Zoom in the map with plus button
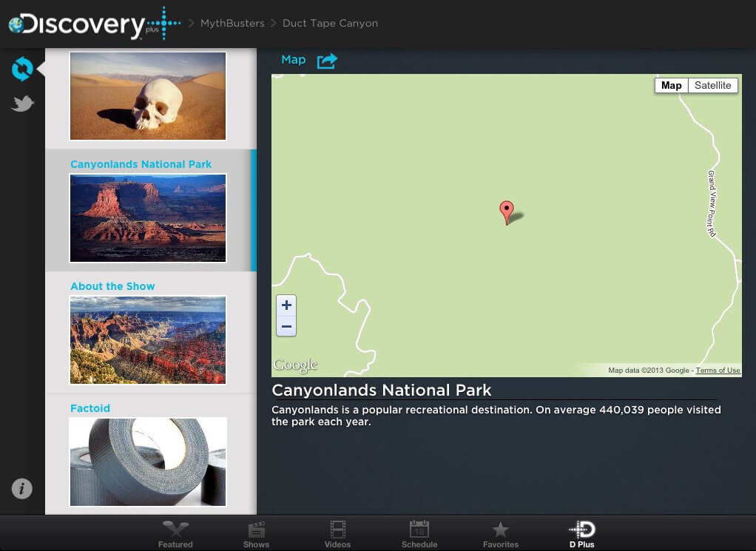 [x=286, y=305]
